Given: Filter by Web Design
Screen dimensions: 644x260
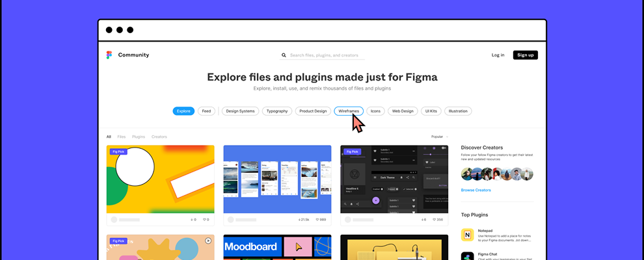Looking at the screenshot, I should (403, 111).
